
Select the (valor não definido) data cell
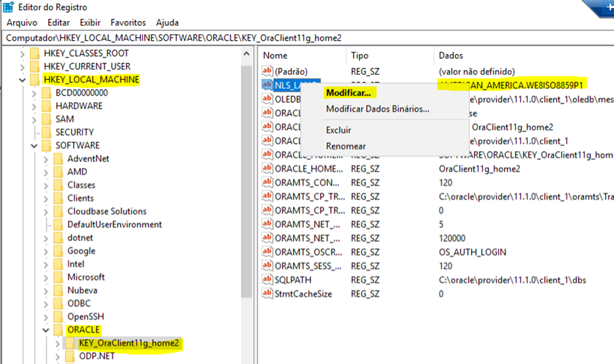(x=477, y=71)
